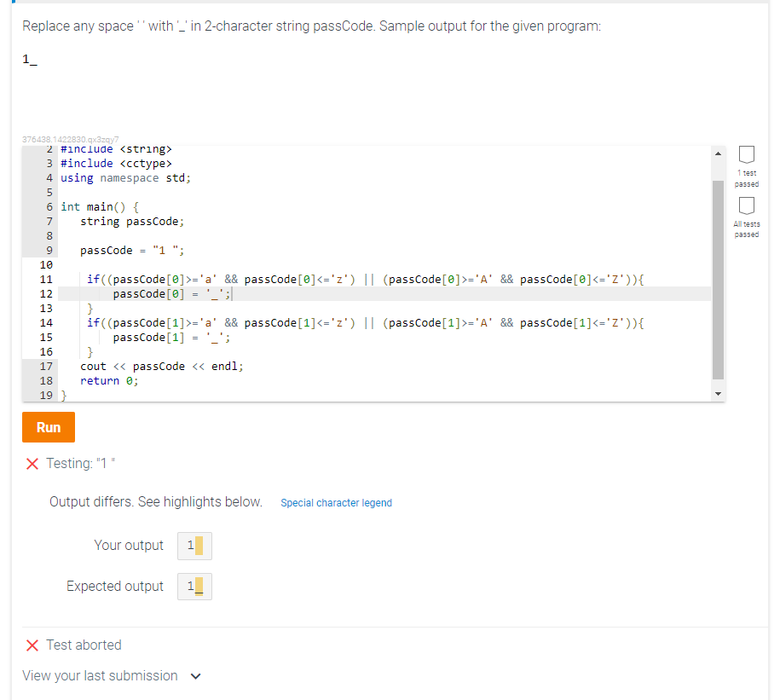This screenshot has height=700, width=780.
Task: Collapse the last submission chevron
Action: click(x=196, y=675)
